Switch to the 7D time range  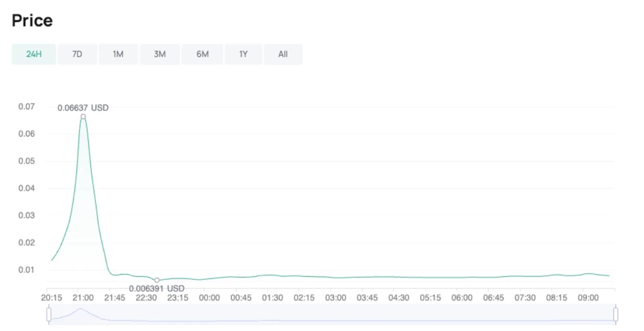point(77,54)
